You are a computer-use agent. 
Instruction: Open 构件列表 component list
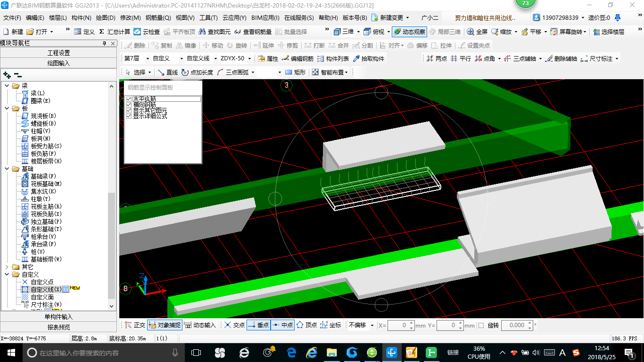333,59
